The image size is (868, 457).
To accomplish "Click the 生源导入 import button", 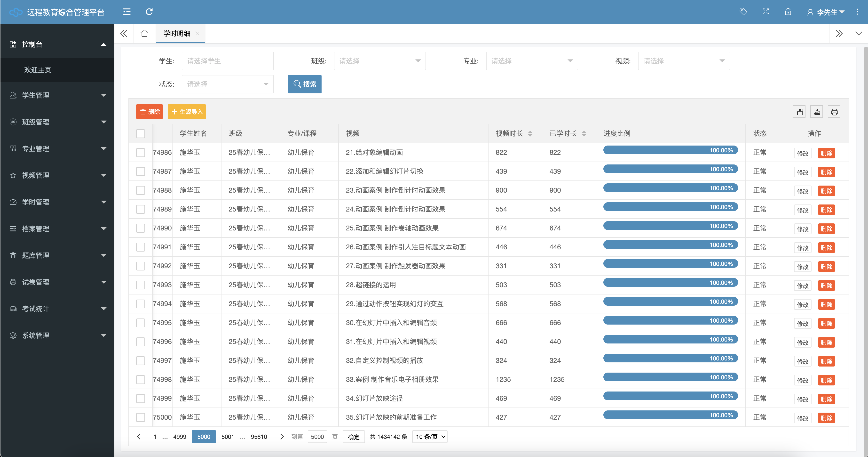I will click(x=187, y=112).
